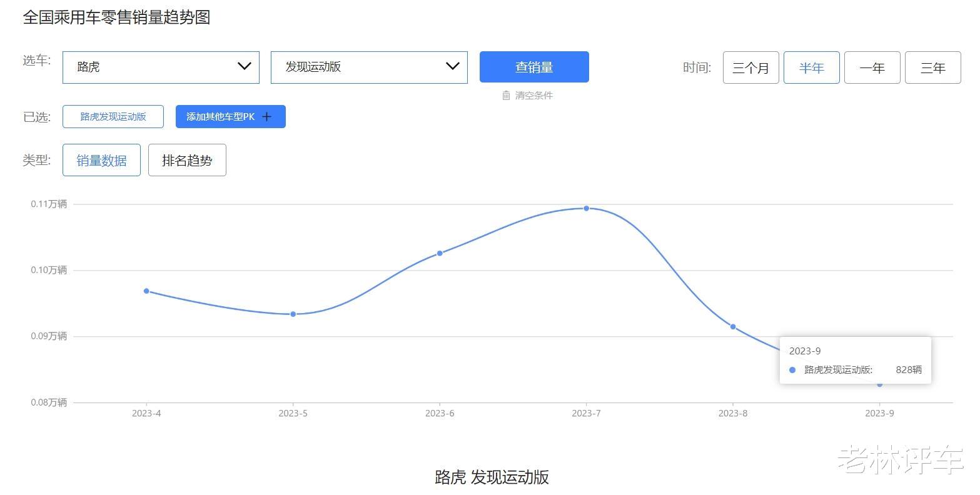This screenshot has height=495, width=980.
Task: Click the 828辆 value in tooltip
Action: pos(909,370)
